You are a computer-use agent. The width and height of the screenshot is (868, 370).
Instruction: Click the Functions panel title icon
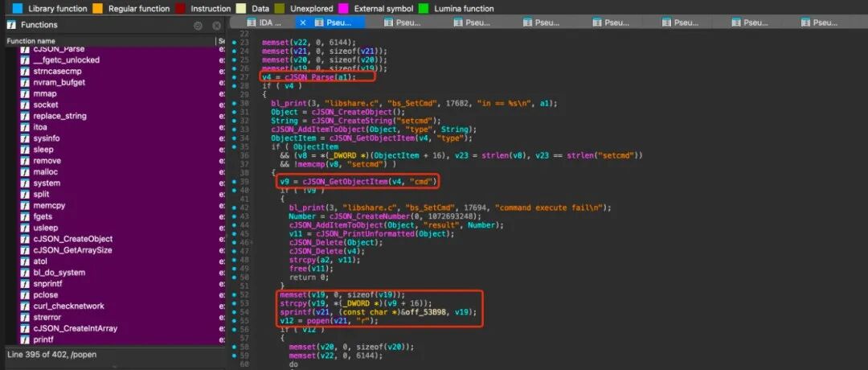(11, 25)
